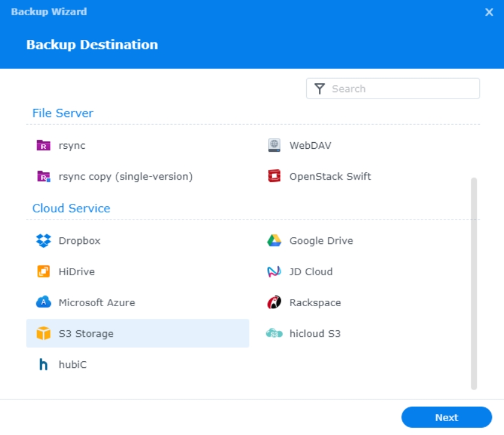Select the Dropbox icon
504x435 pixels.
[44, 241]
